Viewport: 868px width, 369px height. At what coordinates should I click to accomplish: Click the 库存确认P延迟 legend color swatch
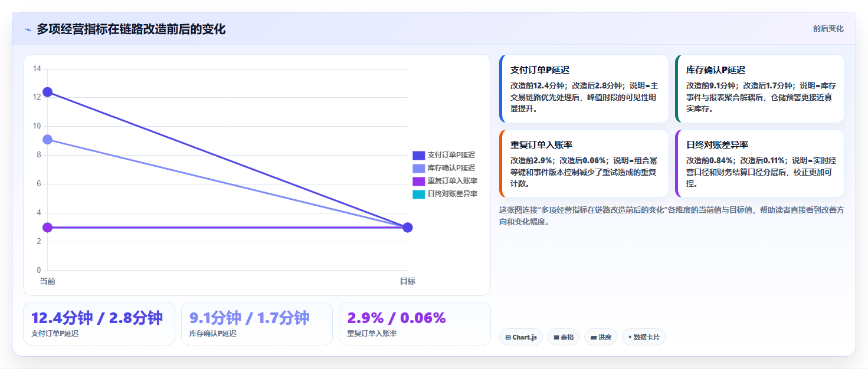point(418,168)
